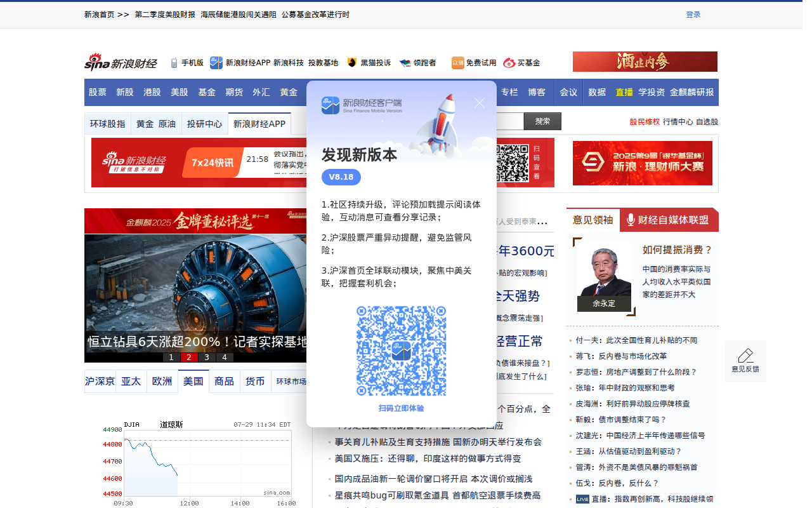The height and width of the screenshot is (508, 812).
Task: Open 新股 in the navigation bar
Action: pyautogui.click(x=125, y=92)
